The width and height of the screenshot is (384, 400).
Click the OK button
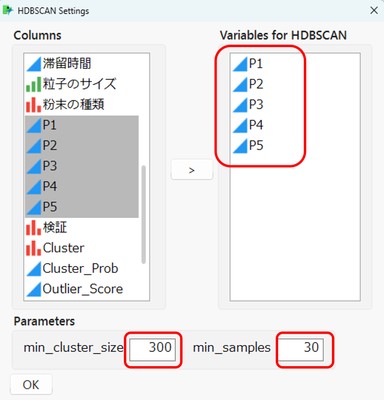pos(31,385)
